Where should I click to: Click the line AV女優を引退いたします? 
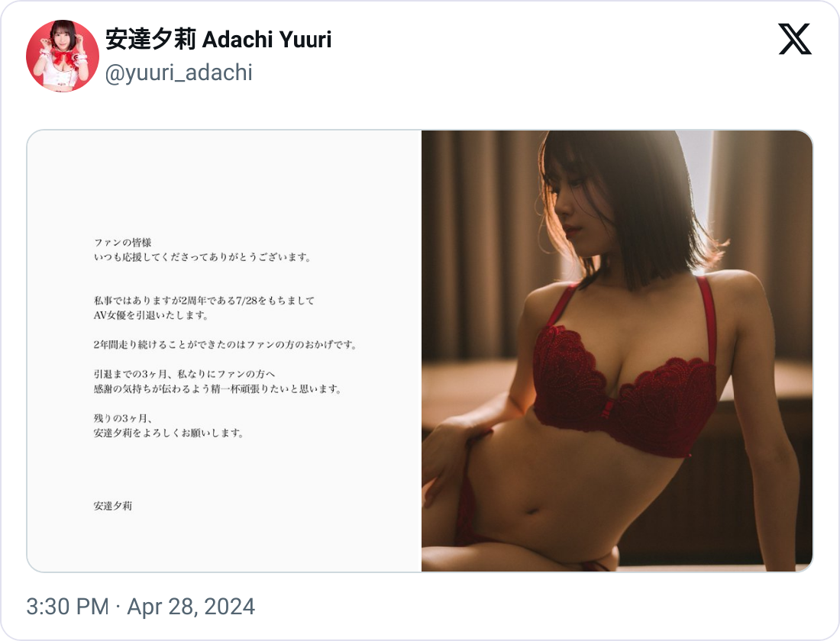(150, 315)
